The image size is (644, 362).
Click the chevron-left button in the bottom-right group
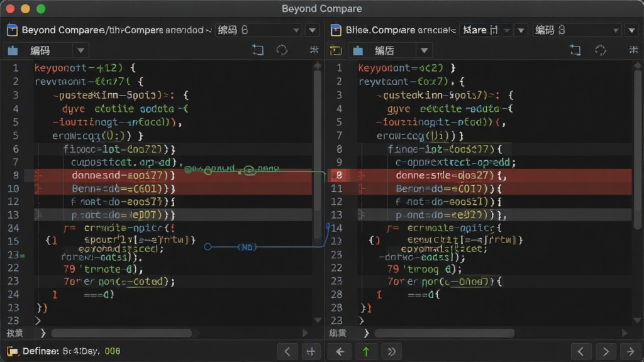(x=580, y=351)
